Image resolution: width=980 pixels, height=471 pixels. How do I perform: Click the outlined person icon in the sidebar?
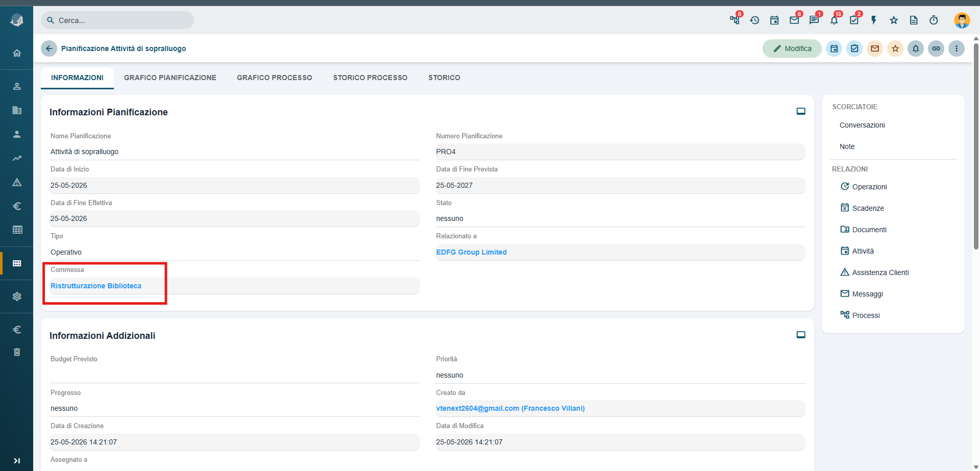point(17,86)
